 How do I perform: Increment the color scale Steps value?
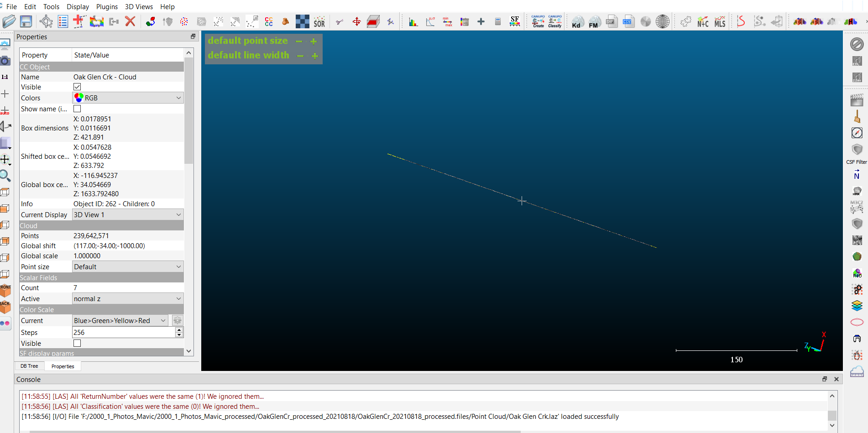[x=179, y=330]
